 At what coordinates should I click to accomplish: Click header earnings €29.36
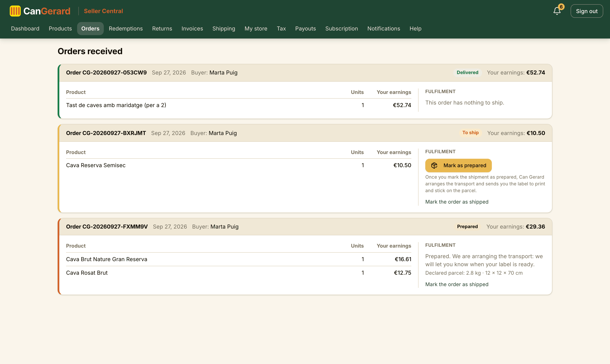pos(535,226)
